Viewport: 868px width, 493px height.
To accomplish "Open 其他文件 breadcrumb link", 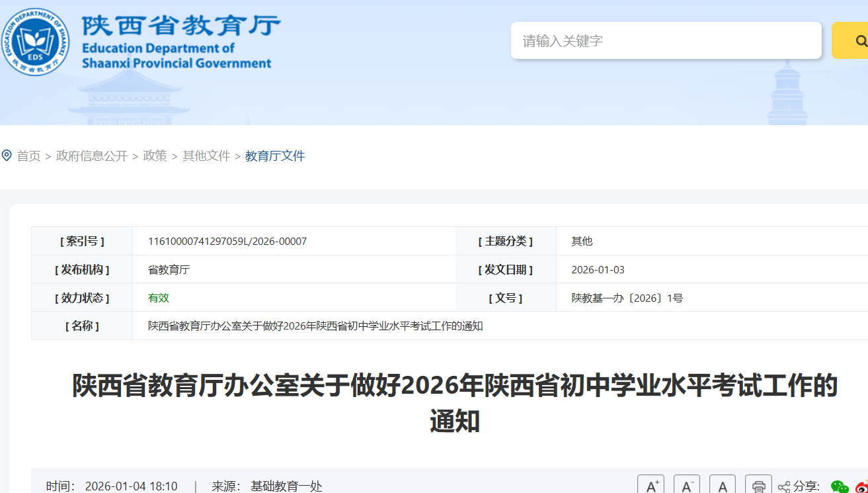I will pos(206,156).
